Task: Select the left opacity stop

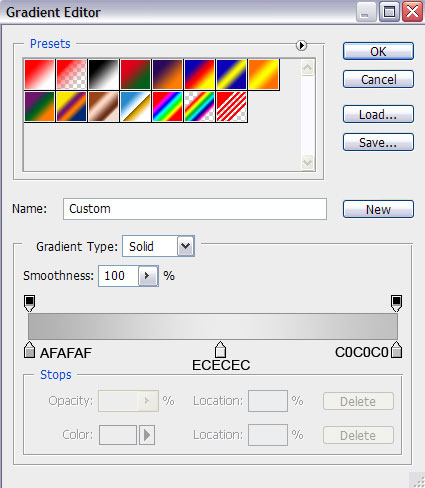Action: click(x=29, y=303)
